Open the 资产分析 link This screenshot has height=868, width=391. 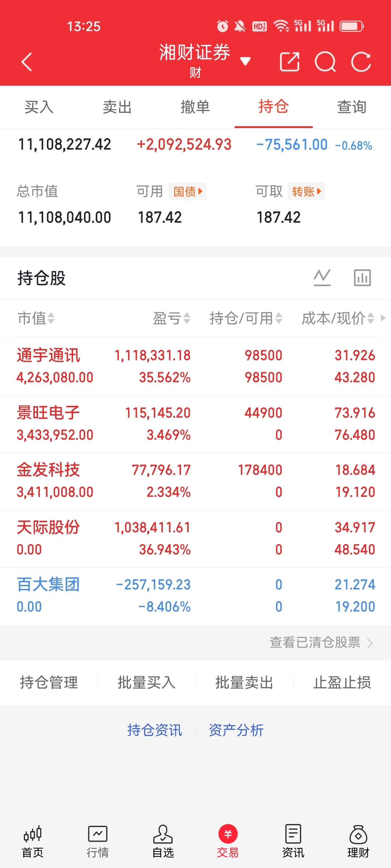(236, 730)
